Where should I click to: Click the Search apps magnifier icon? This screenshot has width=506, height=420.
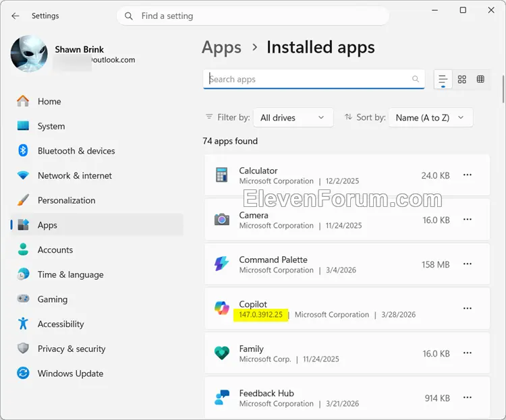click(416, 79)
